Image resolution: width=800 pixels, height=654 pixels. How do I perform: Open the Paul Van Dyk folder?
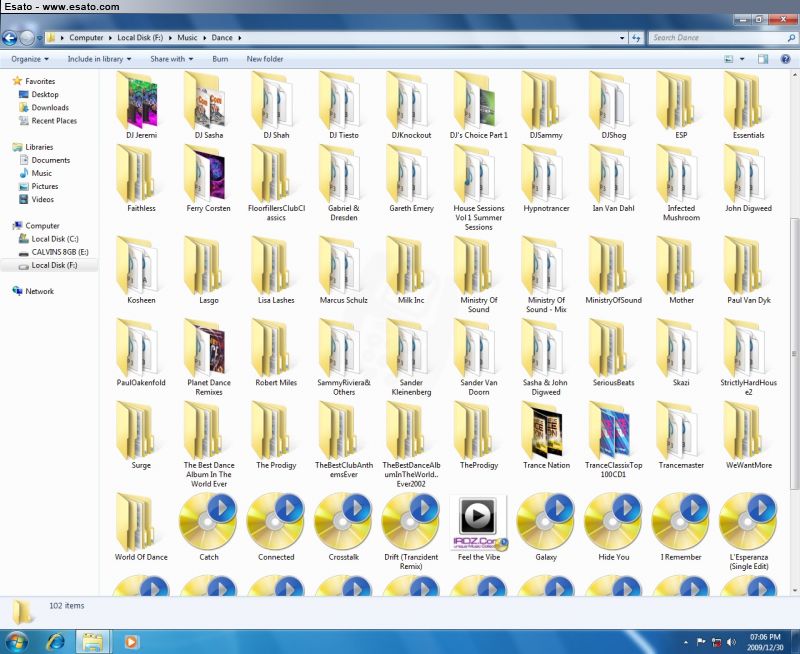tap(748, 270)
